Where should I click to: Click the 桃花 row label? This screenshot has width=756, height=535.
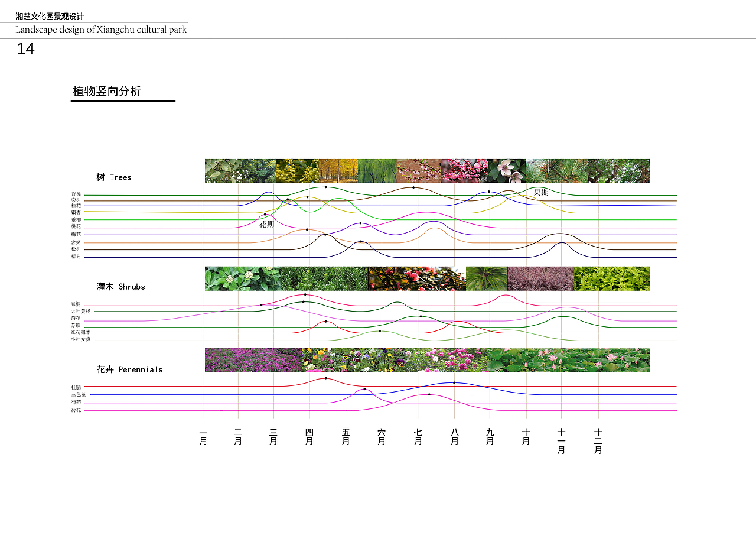76,227
